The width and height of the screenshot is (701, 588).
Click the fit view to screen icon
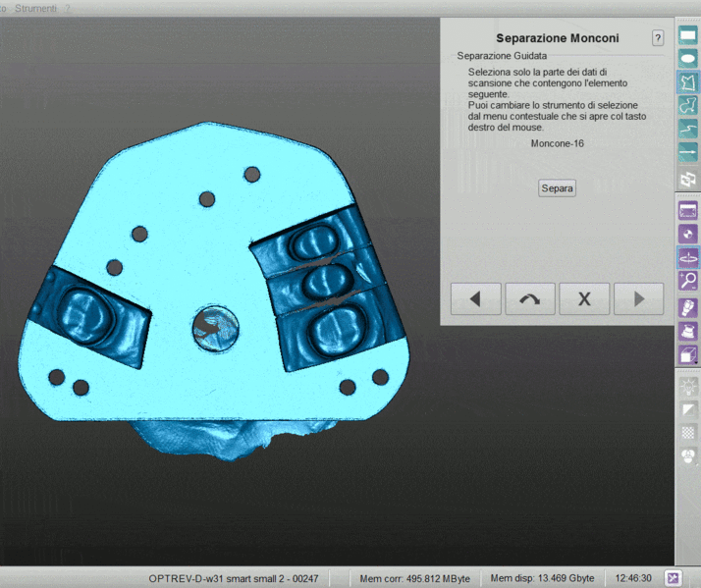click(688, 211)
